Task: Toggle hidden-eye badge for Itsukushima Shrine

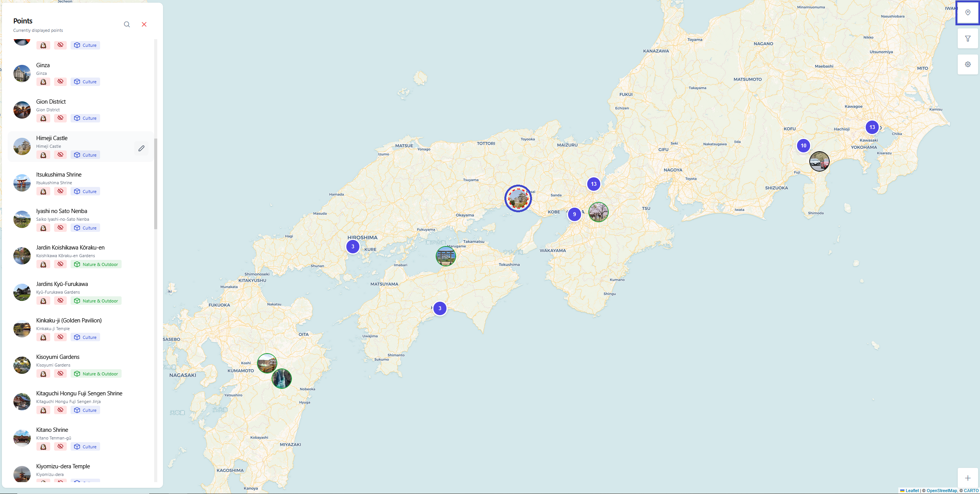Action: pyautogui.click(x=61, y=191)
